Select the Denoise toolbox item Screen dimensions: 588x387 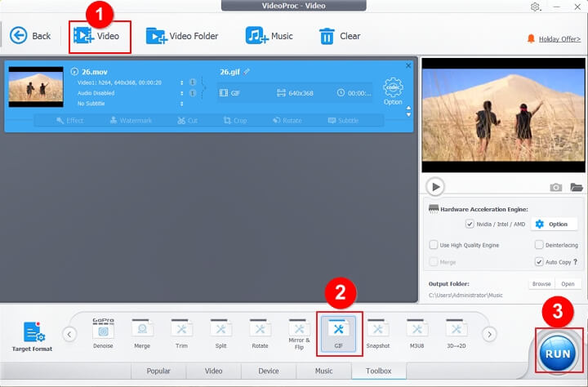tap(103, 333)
